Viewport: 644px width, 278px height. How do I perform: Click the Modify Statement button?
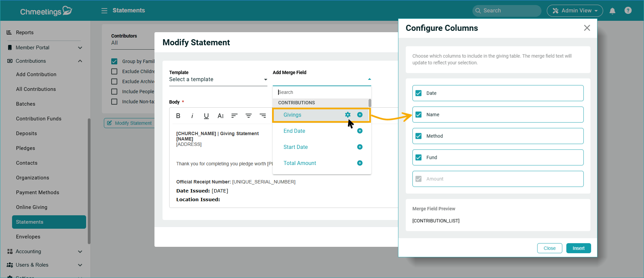pos(129,123)
